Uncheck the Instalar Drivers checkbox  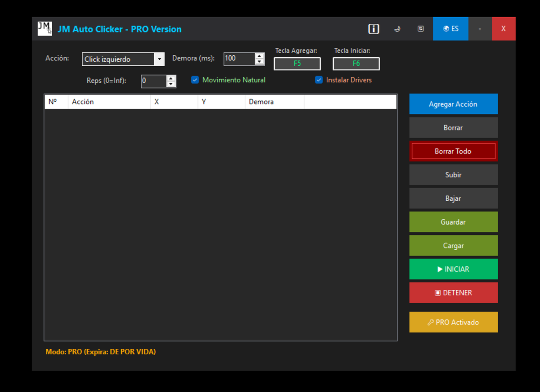click(319, 80)
